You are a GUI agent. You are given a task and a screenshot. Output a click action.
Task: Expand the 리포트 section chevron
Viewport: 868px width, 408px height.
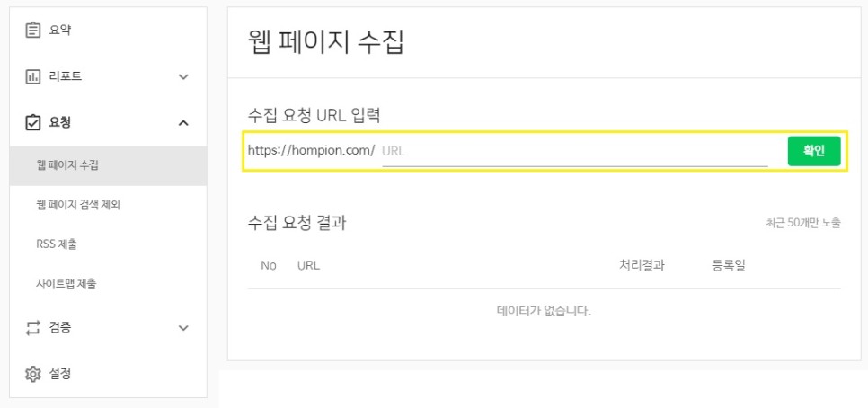pyautogui.click(x=183, y=77)
